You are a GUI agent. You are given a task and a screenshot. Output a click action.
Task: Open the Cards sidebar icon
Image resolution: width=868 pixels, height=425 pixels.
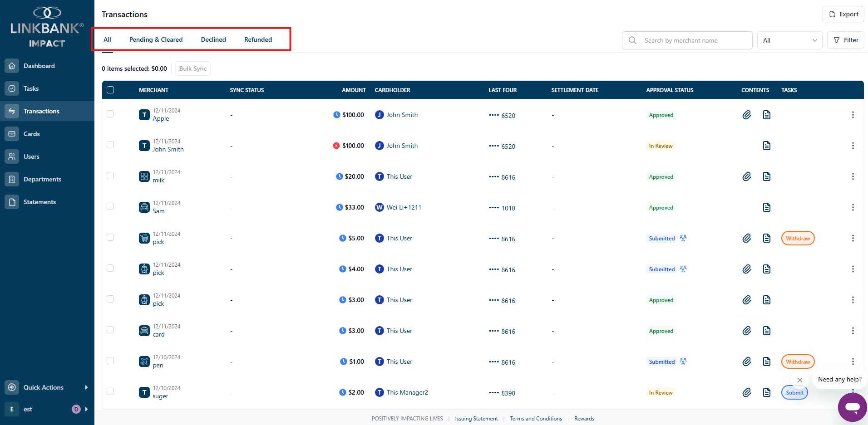[12, 134]
